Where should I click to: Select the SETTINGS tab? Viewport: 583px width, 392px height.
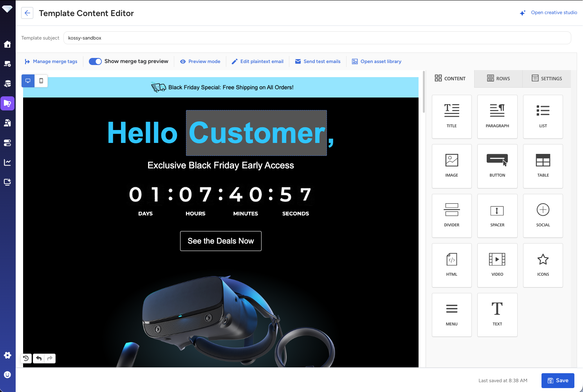click(547, 78)
